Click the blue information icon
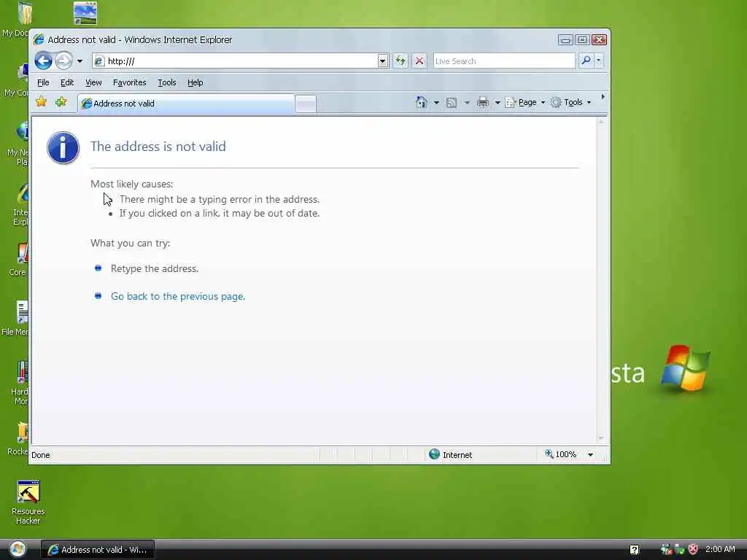Viewport: 747px width, 560px height. pos(63,147)
